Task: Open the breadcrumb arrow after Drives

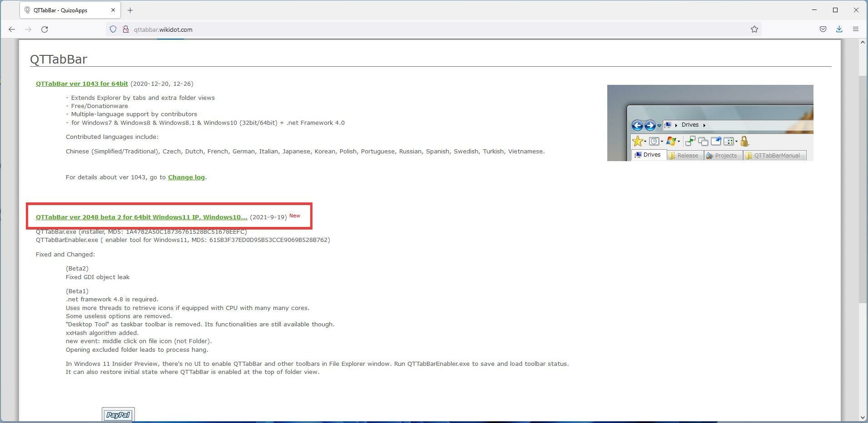Action: pos(704,125)
